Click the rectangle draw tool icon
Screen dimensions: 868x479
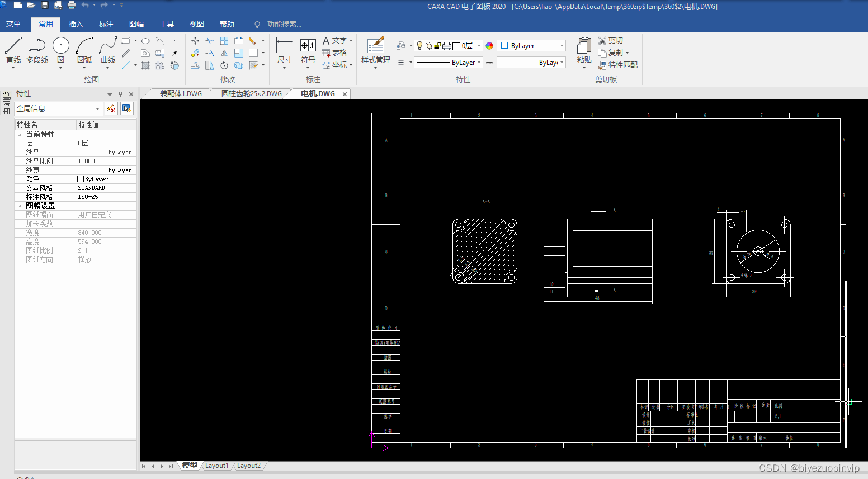[126, 41]
